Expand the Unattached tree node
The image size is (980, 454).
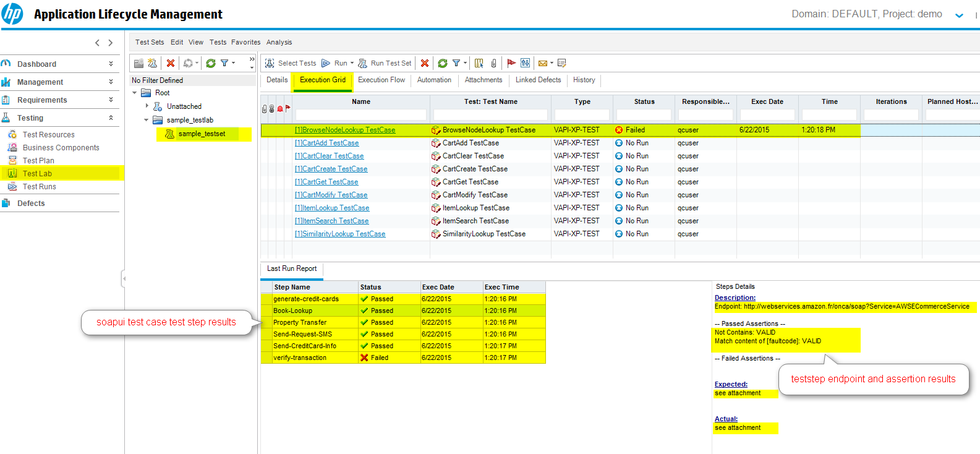point(147,106)
